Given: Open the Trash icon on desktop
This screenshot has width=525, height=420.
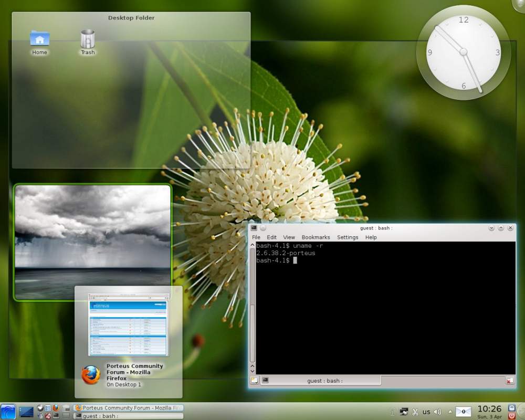Looking at the screenshot, I should (x=88, y=39).
